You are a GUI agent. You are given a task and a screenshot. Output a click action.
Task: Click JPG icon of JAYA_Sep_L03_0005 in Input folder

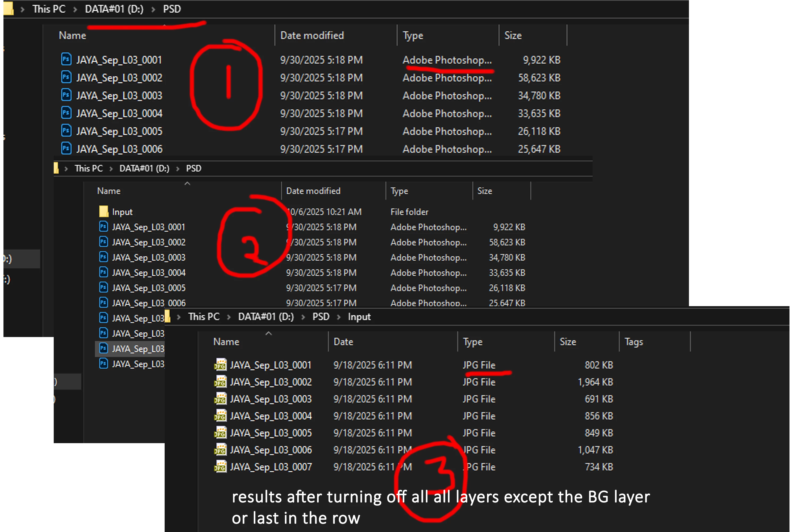[x=220, y=433]
